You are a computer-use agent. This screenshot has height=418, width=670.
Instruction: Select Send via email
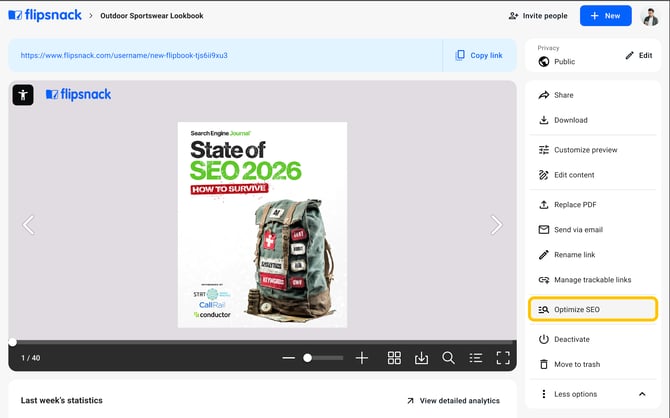[x=592, y=230]
